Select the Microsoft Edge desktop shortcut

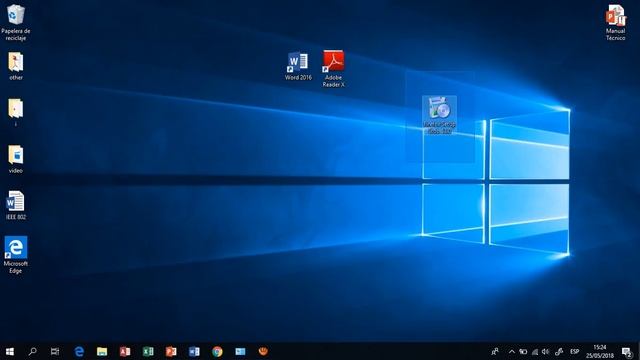pos(16,255)
